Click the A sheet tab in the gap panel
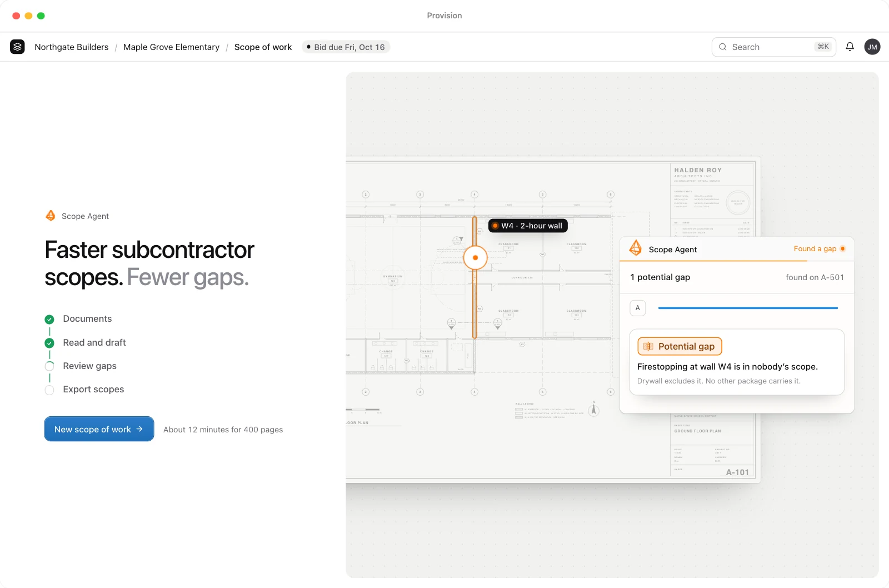Viewport: 889px width, 588px height. coord(638,308)
